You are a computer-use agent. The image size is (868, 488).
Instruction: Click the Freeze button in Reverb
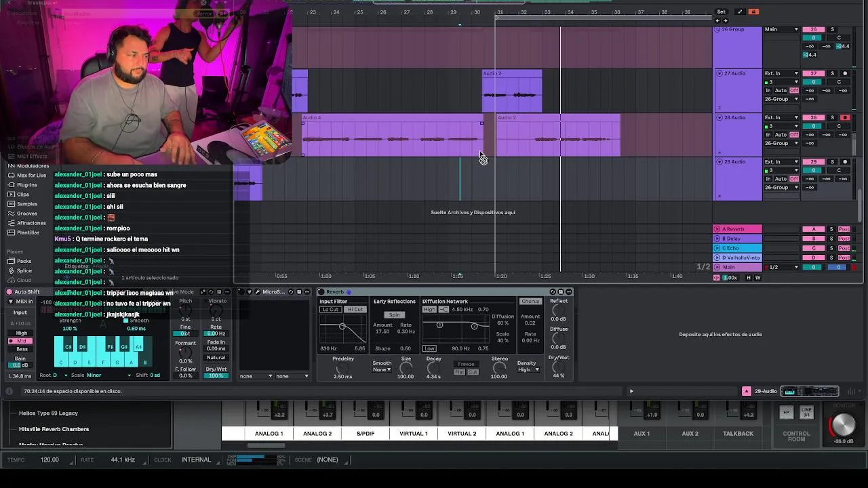pos(467,364)
